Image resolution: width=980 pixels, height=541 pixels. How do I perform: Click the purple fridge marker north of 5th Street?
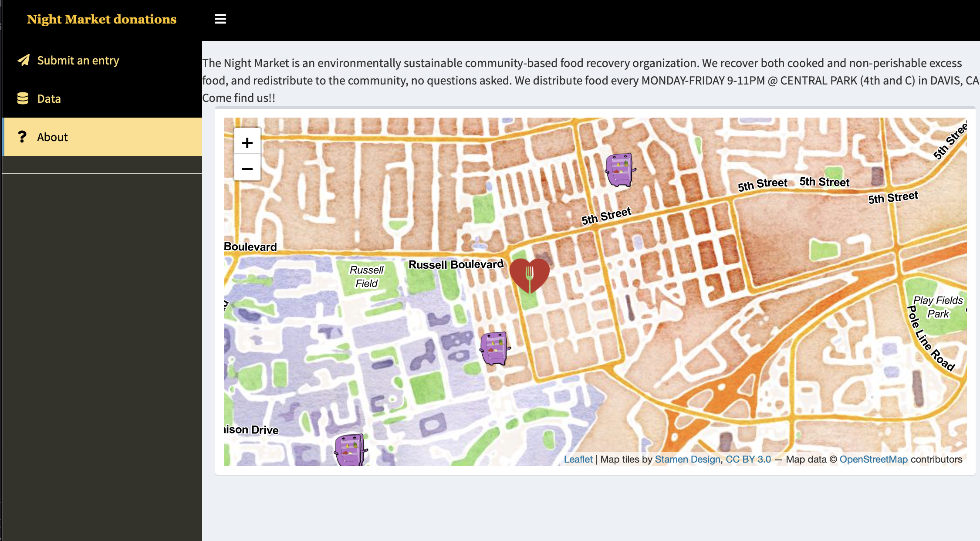click(x=620, y=170)
